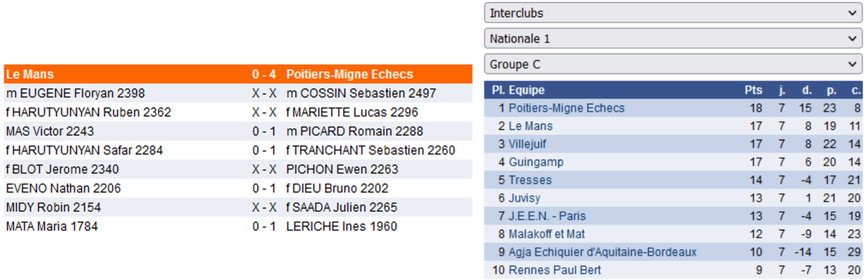Click the Le Mans team in standings
This screenshot has width=868, height=280.
tap(530, 126)
